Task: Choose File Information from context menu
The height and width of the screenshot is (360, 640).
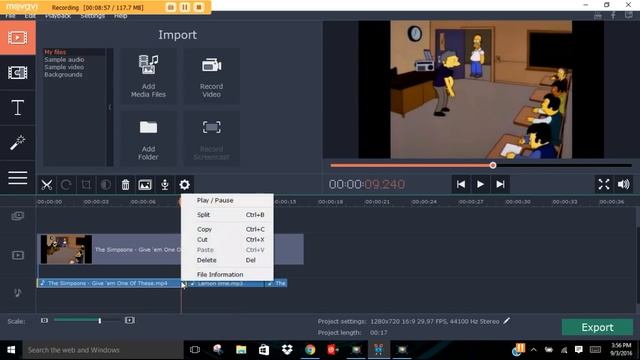Action: pos(227,275)
